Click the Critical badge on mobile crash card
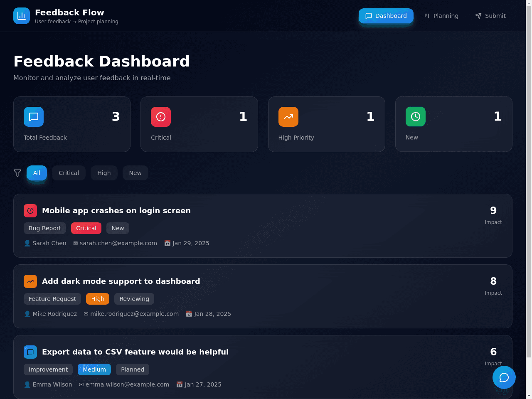This screenshot has height=399, width=532. click(x=86, y=228)
